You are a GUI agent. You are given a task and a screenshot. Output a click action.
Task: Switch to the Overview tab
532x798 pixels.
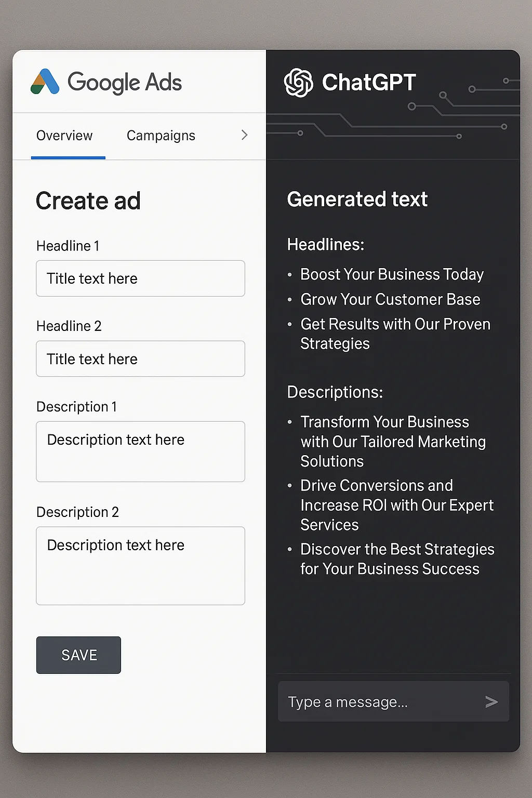(x=64, y=136)
